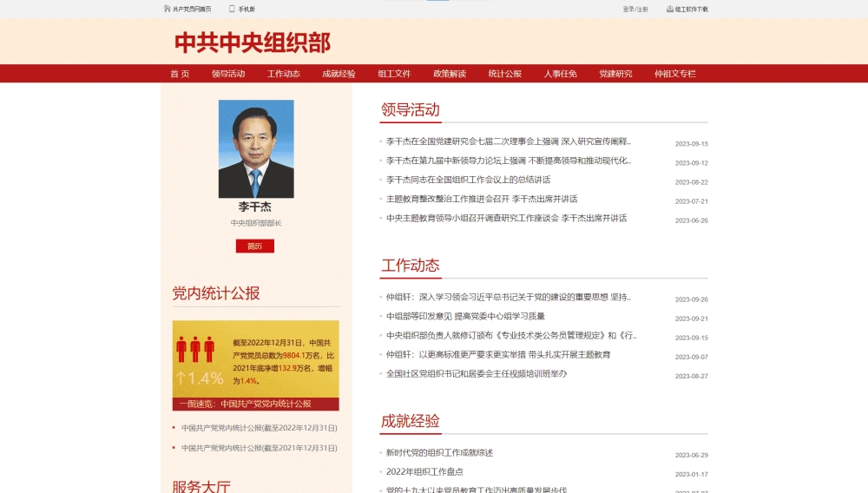The width and height of the screenshot is (868, 493).
Task: Open 统计公报 navigation menu item
Action: 505,74
